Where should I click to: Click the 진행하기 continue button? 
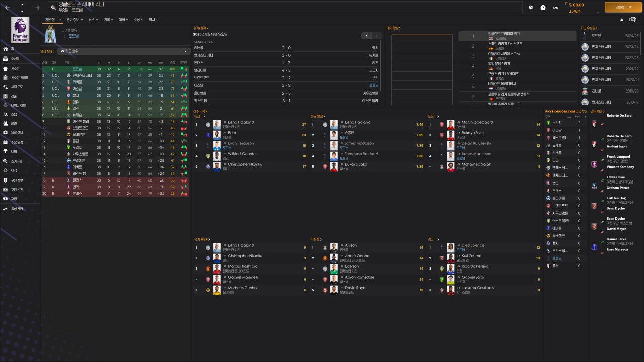(x=624, y=7)
